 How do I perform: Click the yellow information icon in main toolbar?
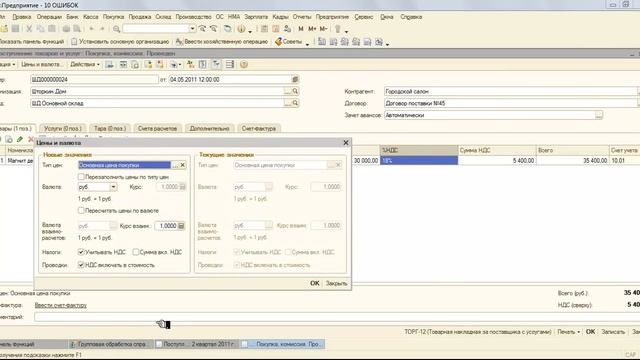tap(241, 29)
